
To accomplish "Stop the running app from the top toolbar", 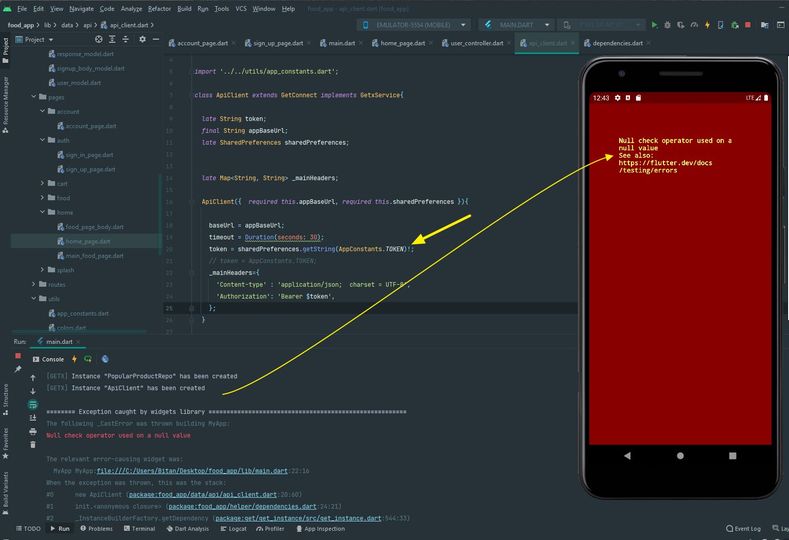I will 748,25.
